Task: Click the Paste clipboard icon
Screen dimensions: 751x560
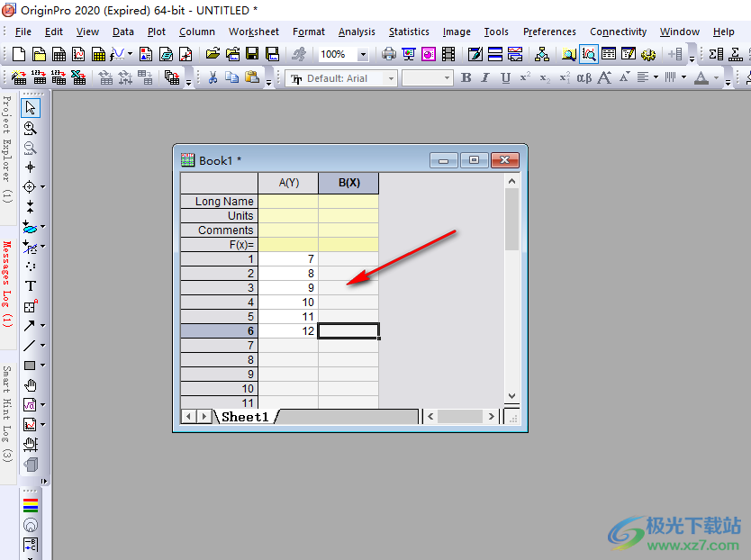Action: click(x=252, y=77)
